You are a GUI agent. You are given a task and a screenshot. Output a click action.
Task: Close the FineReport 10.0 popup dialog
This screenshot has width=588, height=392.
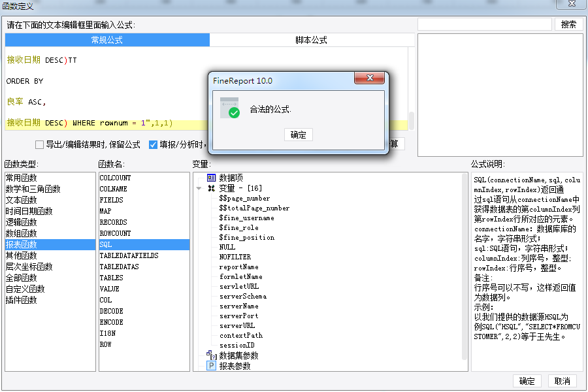(369, 78)
